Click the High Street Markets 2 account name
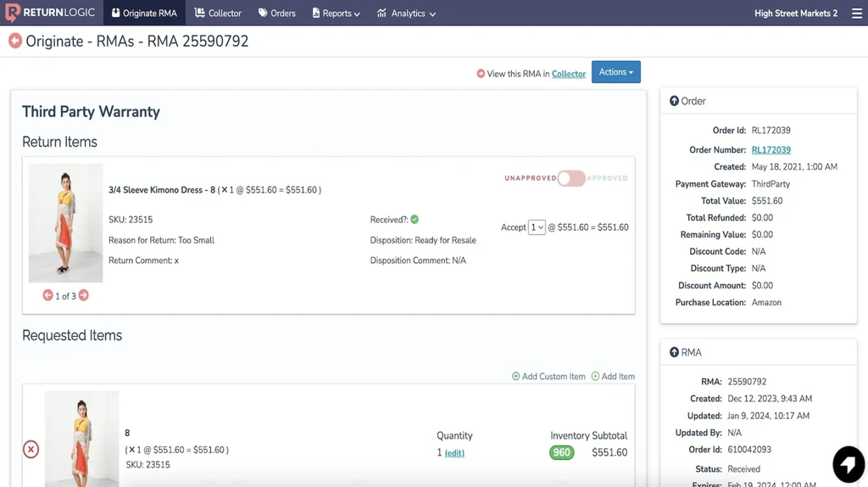This screenshot has height=487, width=868. click(x=795, y=14)
